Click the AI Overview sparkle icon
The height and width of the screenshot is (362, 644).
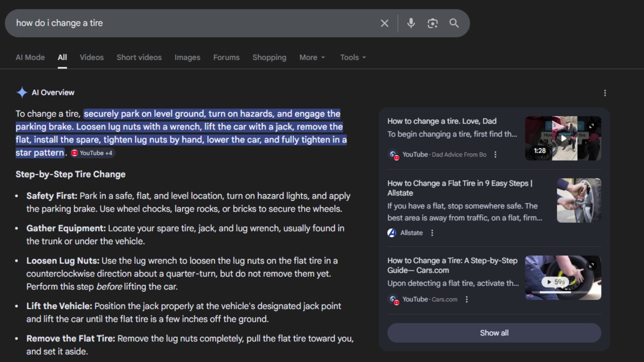(22, 92)
